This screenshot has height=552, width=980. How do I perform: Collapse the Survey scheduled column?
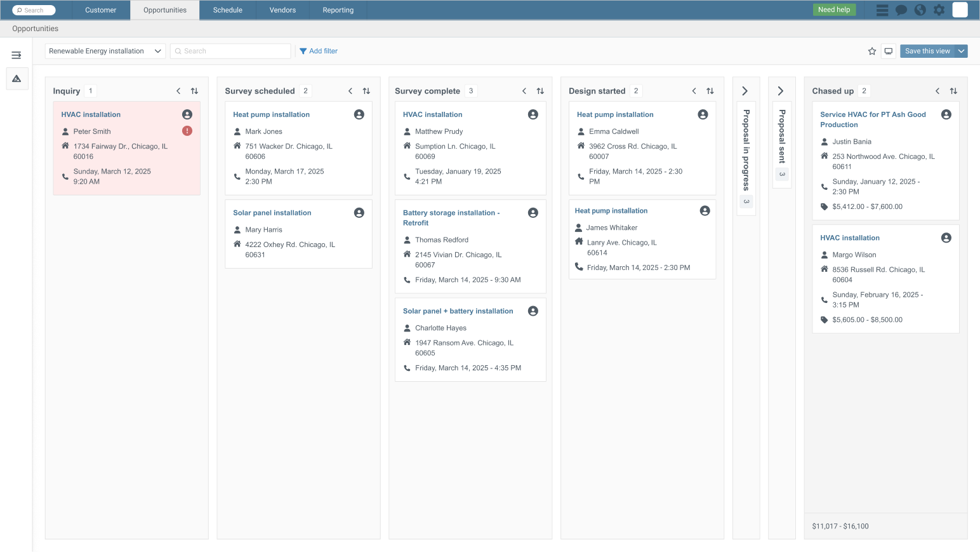point(350,91)
